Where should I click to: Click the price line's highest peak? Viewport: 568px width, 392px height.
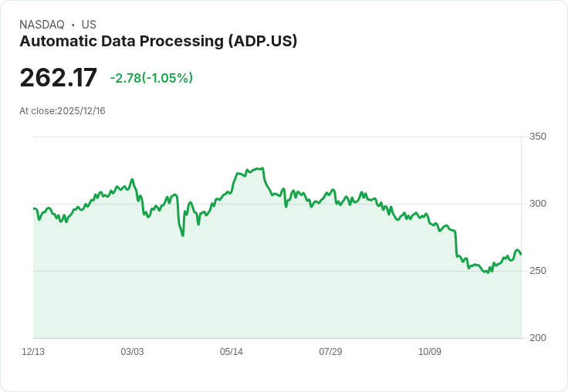tap(262, 168)
